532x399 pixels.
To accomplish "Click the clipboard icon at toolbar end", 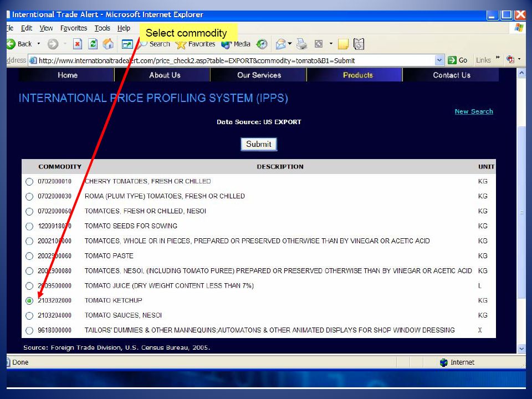I will point(359,44).
